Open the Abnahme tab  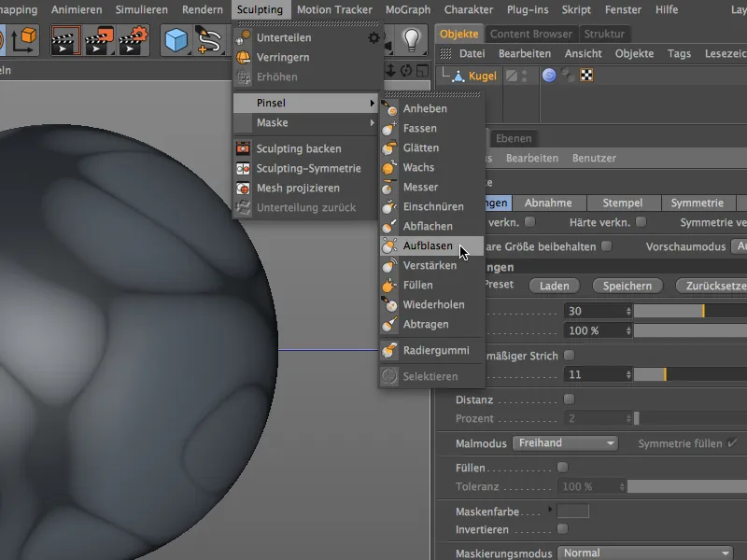coord(548,203)
